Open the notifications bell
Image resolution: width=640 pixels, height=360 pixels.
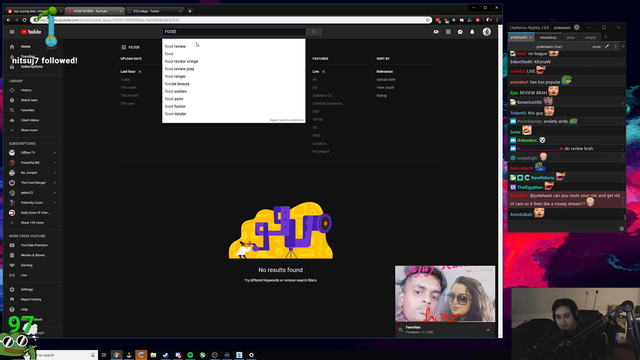pyautogui.click(x=472, y=32)
